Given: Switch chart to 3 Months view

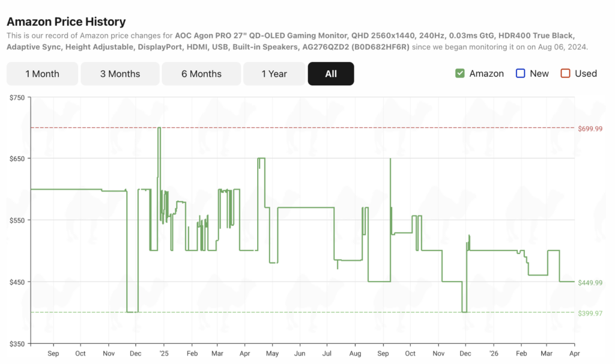Looking at the screenshot, I should click(x=120, y=74).
